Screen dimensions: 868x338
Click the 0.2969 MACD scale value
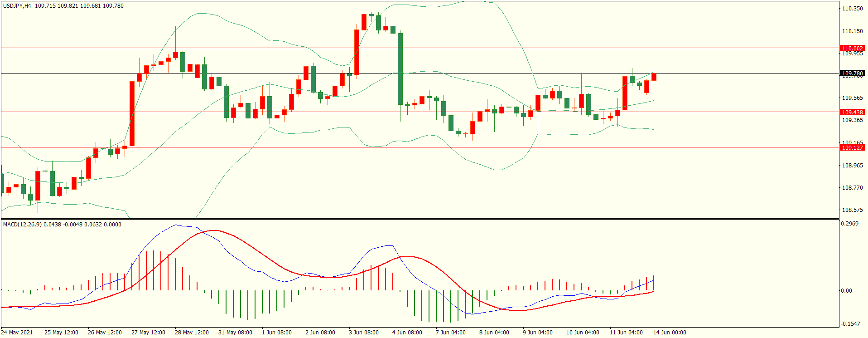pos(849,224)
